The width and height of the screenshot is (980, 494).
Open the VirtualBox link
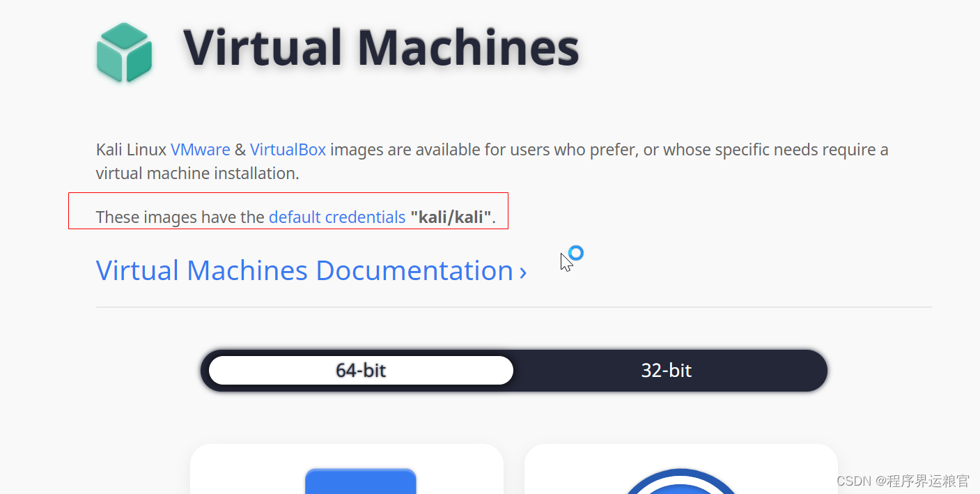tap(288, 149)
